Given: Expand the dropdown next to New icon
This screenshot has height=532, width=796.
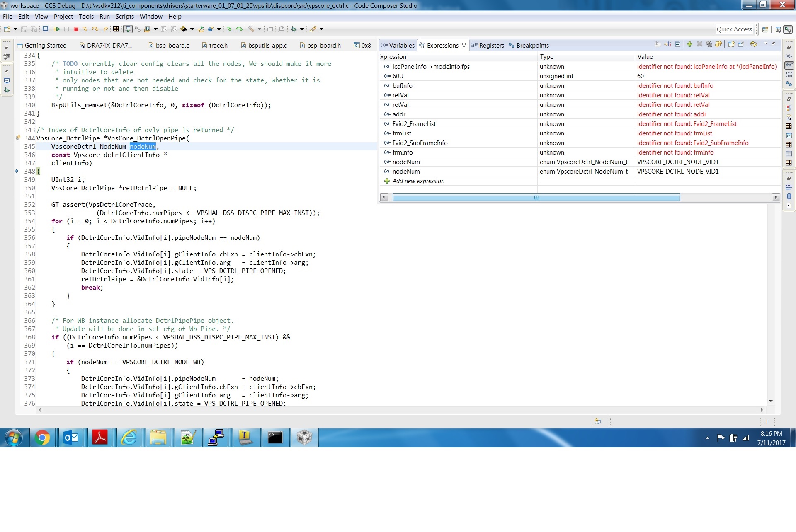Looking at the screenshot, I should click(15, 29).
